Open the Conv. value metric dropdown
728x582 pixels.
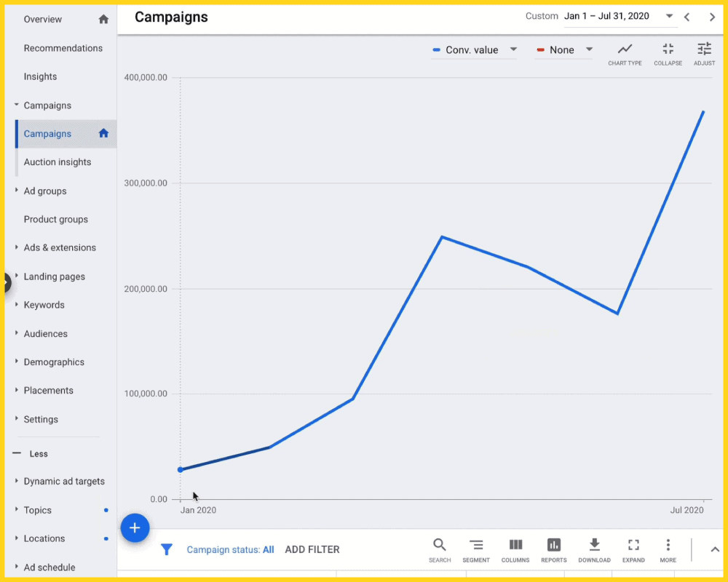[x=475, y=49]
